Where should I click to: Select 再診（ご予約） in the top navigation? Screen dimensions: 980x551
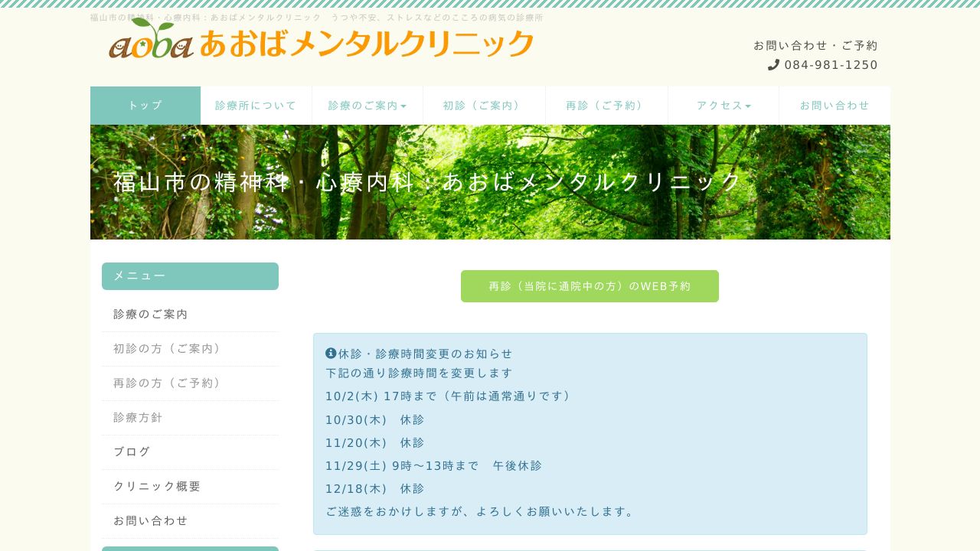[x=606, y=106]
